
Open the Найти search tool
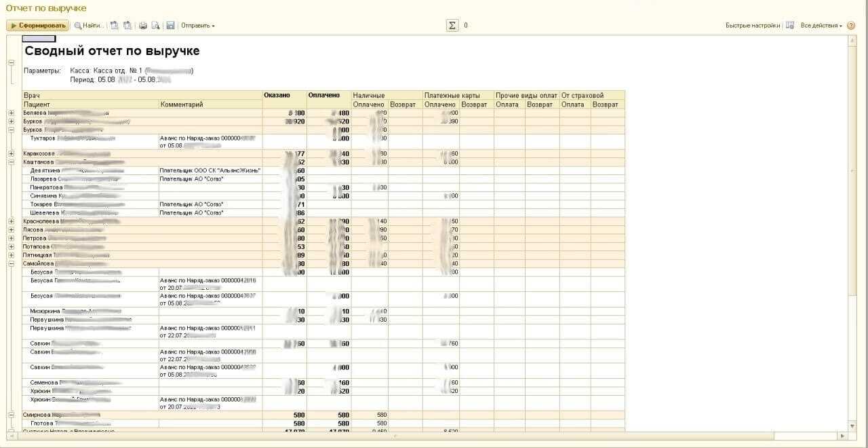click(89, 26)
